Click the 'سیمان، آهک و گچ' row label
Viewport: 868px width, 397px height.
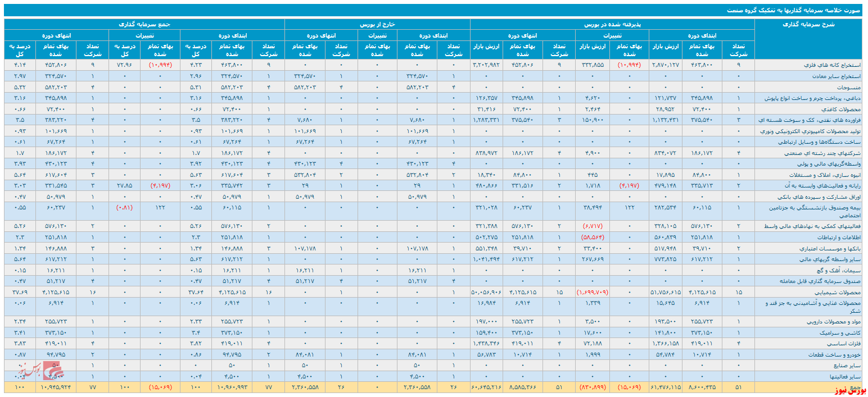[x=838, y=270]
